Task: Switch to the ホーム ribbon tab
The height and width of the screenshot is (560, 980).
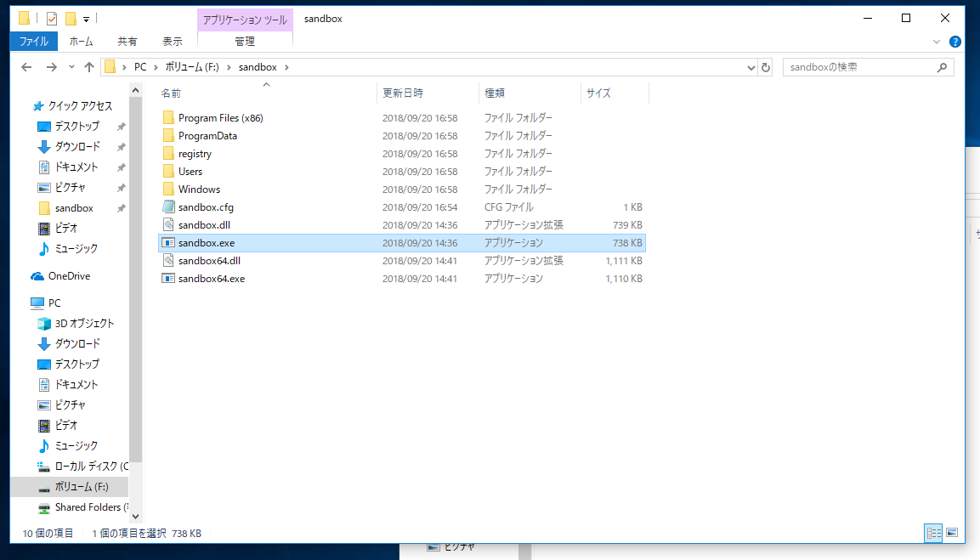Action: click(x=82, y=42)
